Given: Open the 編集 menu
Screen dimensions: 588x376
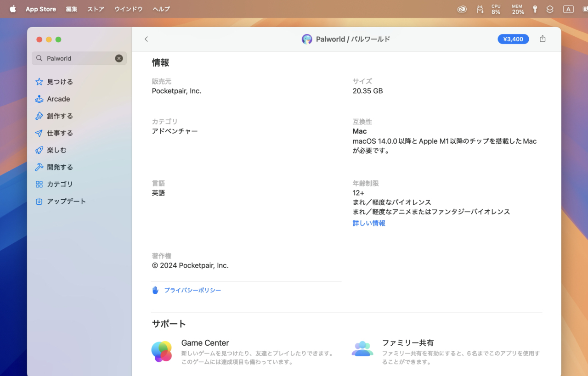Looking at the screenshot, I should [x=72, y=9].
